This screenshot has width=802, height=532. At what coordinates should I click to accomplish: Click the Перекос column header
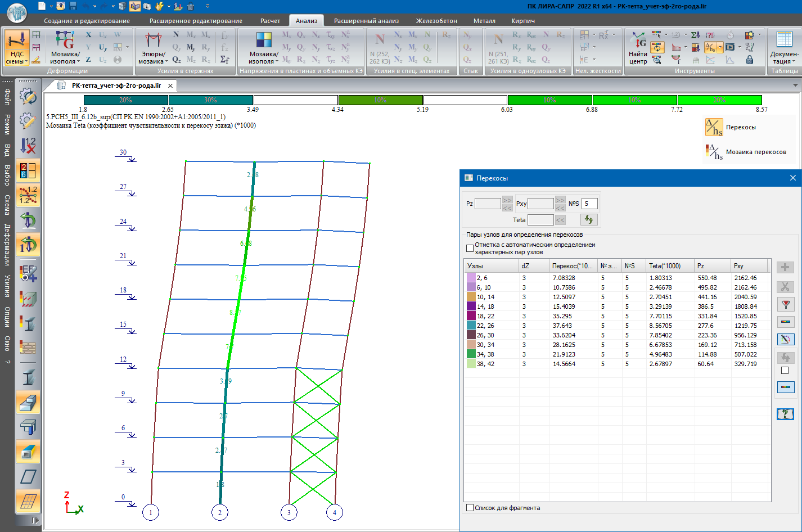(x=572, y=266)
